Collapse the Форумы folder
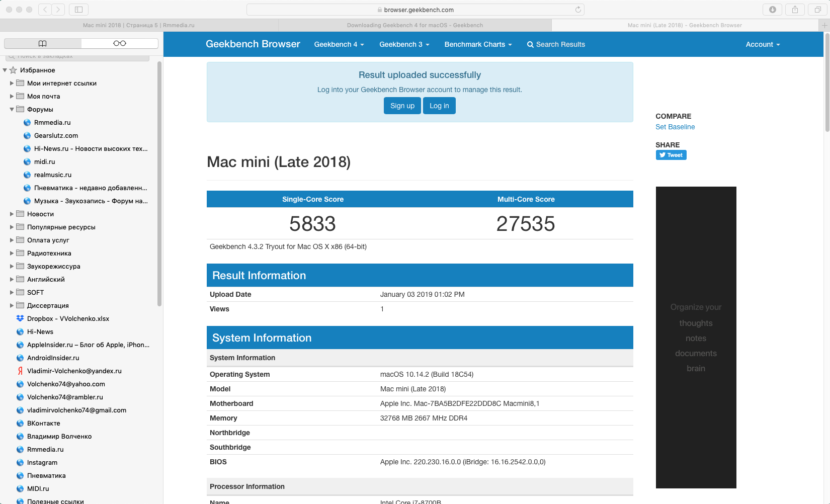 pos(12,109)
